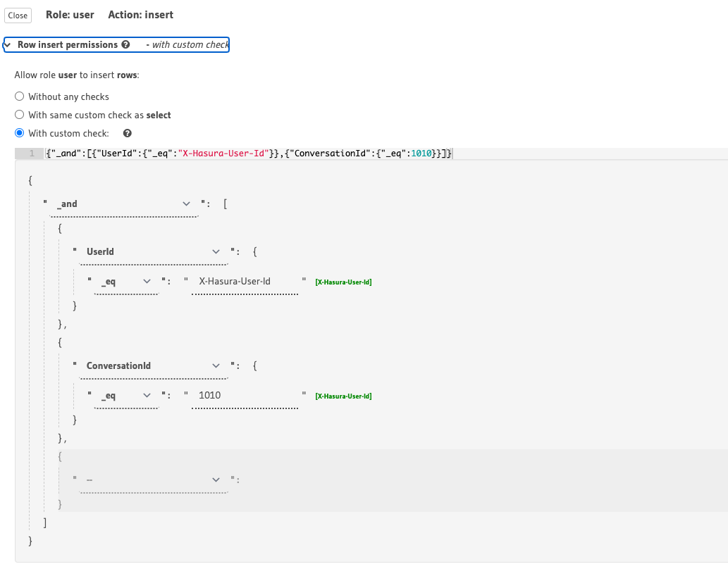Click the chevron on the _eq under ConversationId

[x=147, y=396]
